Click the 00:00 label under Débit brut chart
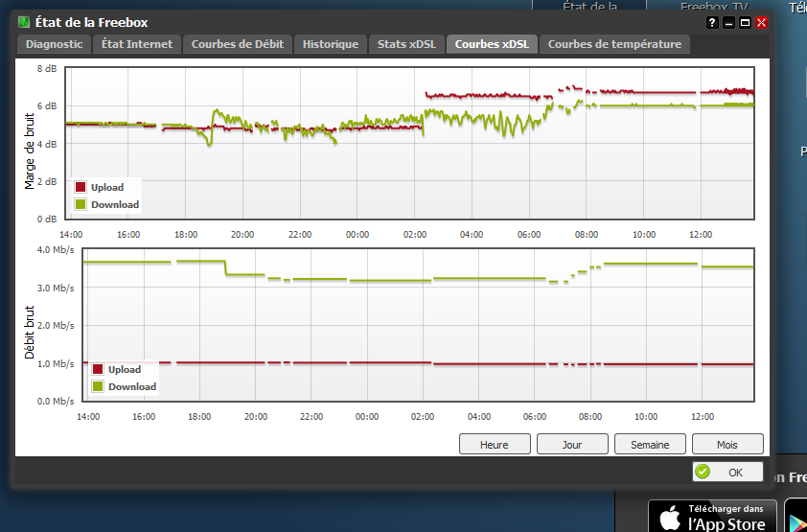This screenshot has width=807, height=532. point(367,416)
